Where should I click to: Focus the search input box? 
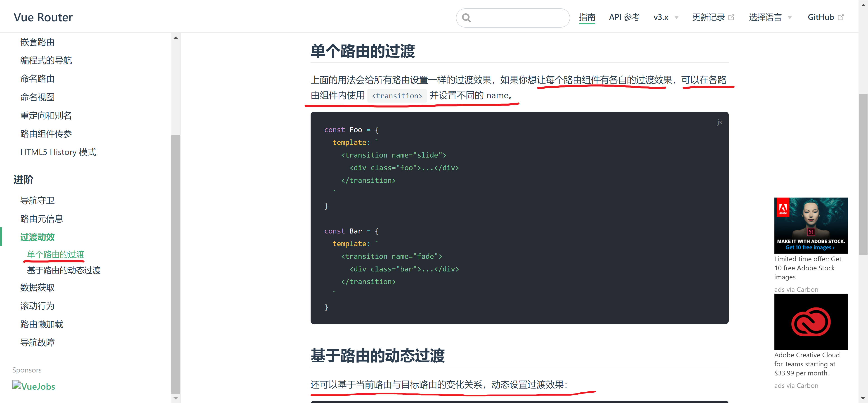(x=519, y=18)
